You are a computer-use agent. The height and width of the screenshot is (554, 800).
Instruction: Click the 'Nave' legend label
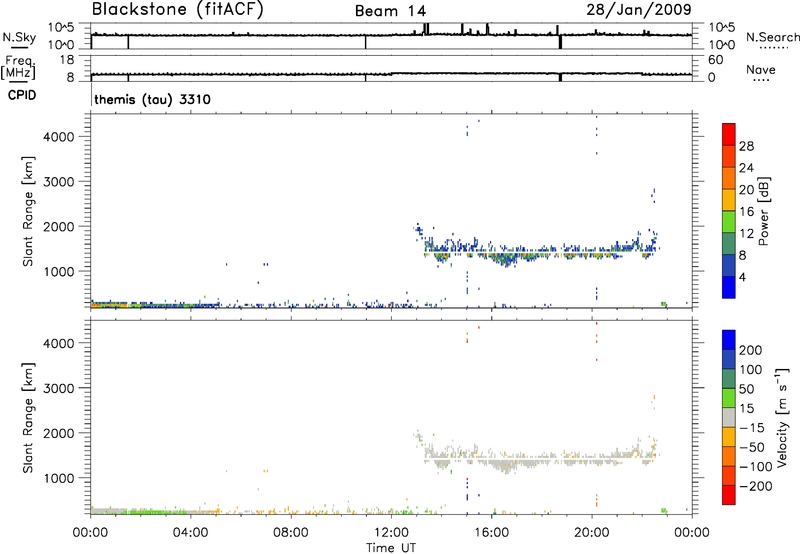(761, 69)
